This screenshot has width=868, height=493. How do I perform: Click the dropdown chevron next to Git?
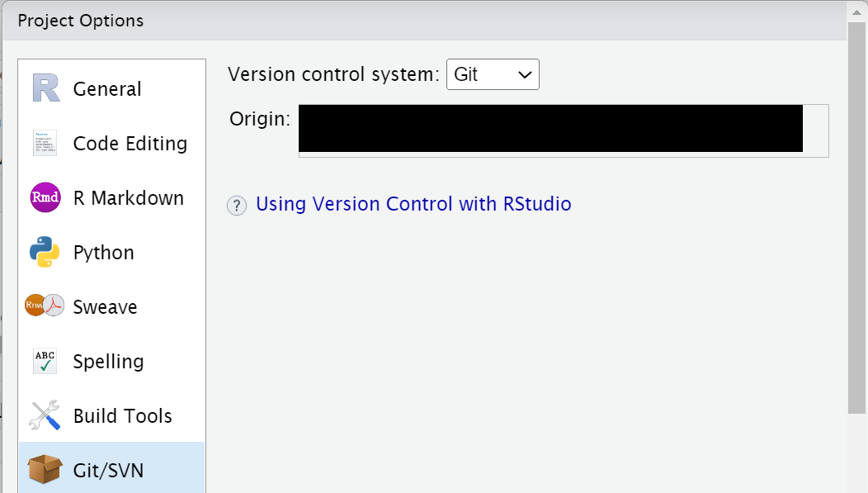coord(524,75)
